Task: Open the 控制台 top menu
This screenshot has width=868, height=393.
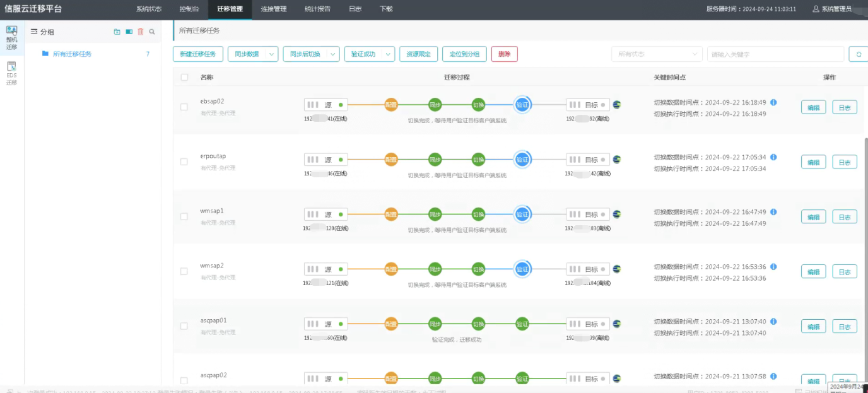Action: click(189, 9)
